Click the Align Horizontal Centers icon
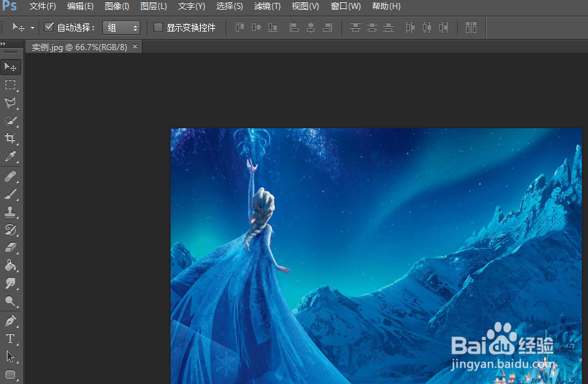Image resolution: width=588 pixels, height=384 pixels. (311, 27)
